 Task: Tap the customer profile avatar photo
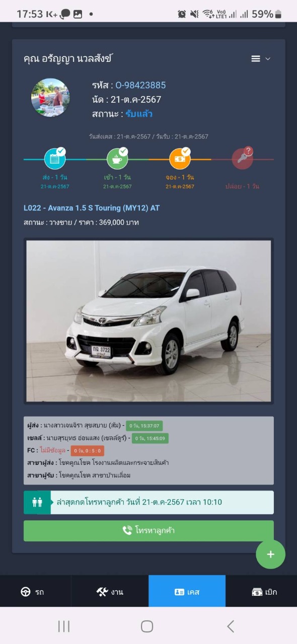point(50,98)
